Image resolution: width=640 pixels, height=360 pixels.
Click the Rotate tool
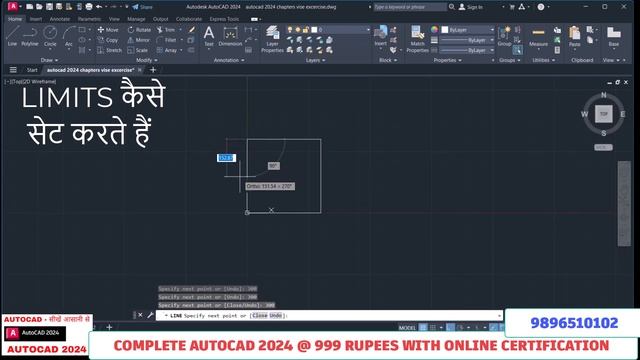(139, 30)
